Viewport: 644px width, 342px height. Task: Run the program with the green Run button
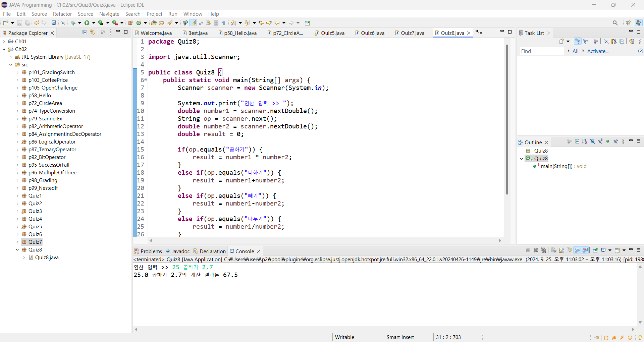[87, 23]
